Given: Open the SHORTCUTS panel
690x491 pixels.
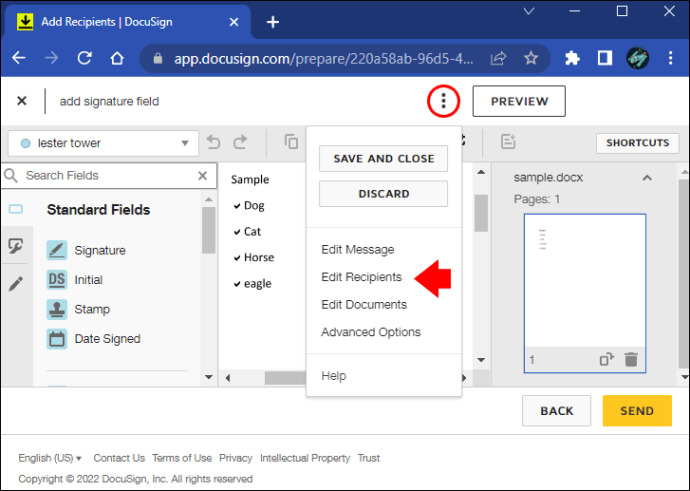Looking at the screenshot, I should pyautogui.click(x=637, y=143).
